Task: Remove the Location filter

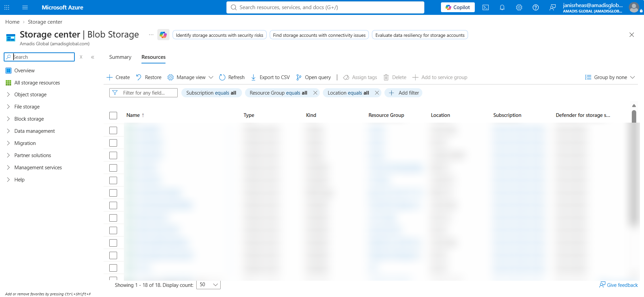Action: (x=377, y=93)
